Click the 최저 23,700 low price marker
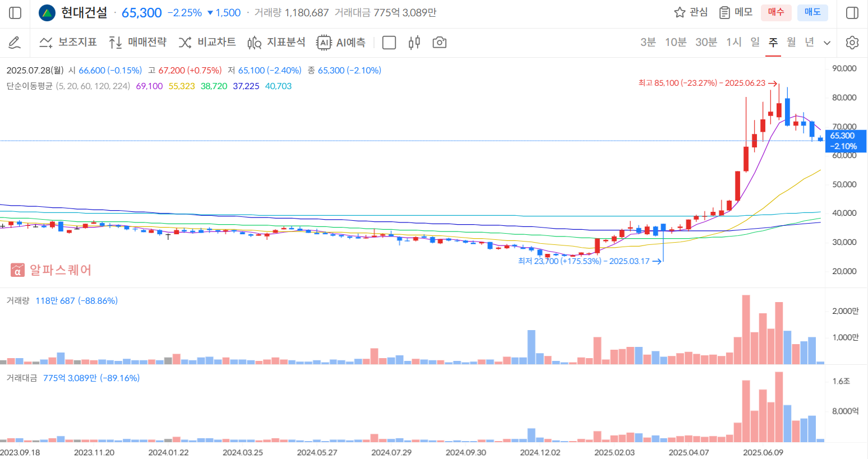This screenshot has width=868, height=459. coord(589,261)
